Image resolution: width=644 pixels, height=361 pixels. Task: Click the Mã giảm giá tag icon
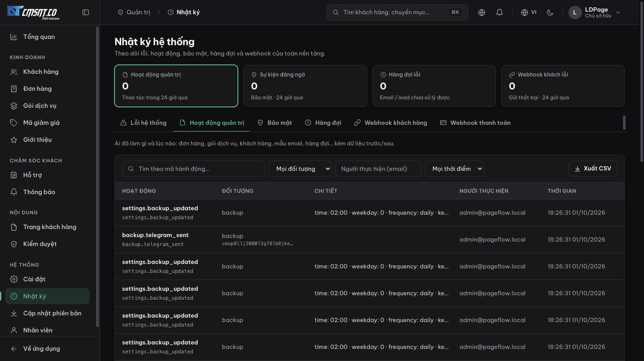click(14, 123)
